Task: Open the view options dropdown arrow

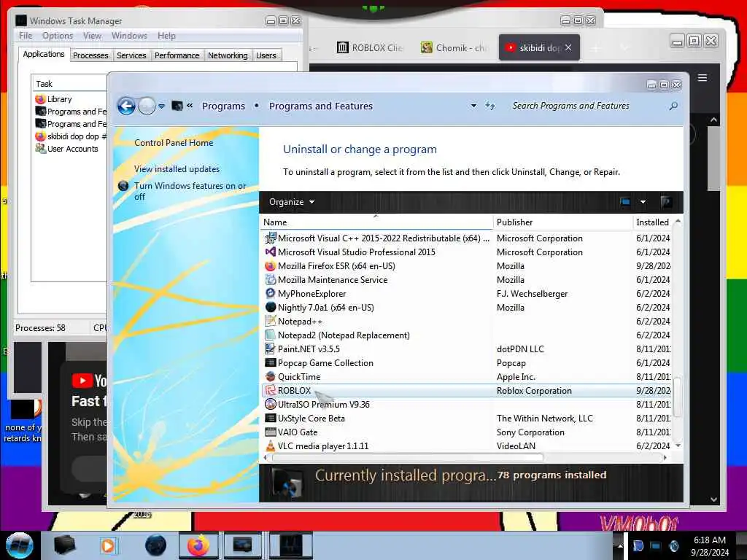Action: tap(643, 202)
